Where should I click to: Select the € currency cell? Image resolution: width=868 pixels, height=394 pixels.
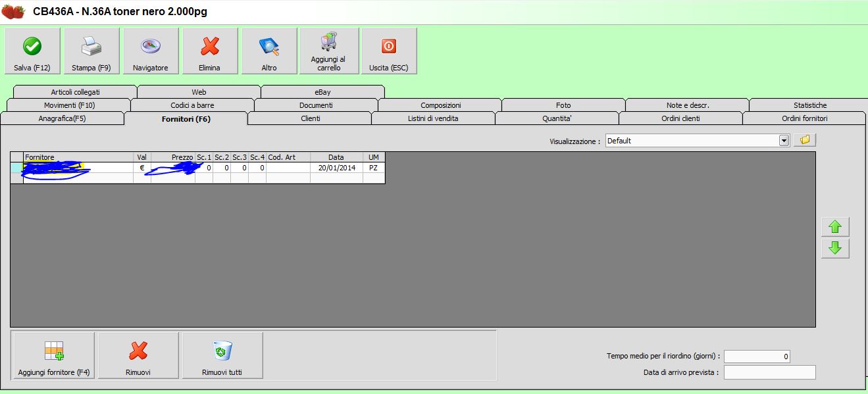[142, 168]
